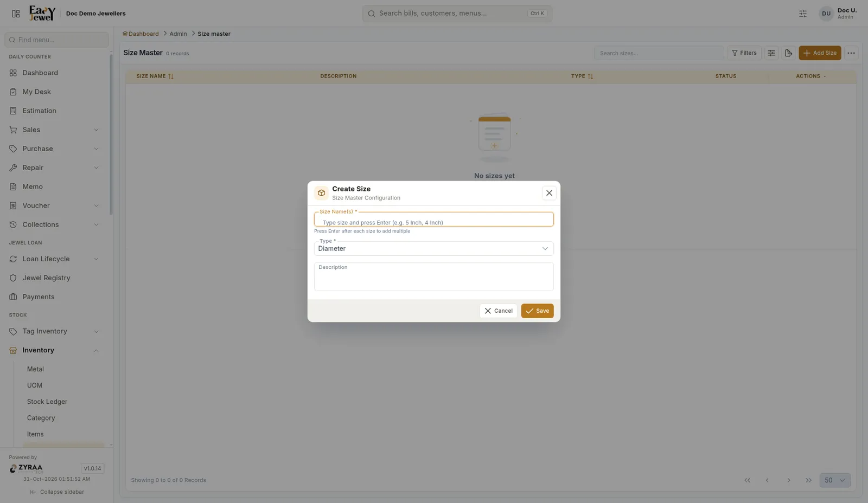
Task: Sort by Size Name column arrows
Action: point(171,76)
